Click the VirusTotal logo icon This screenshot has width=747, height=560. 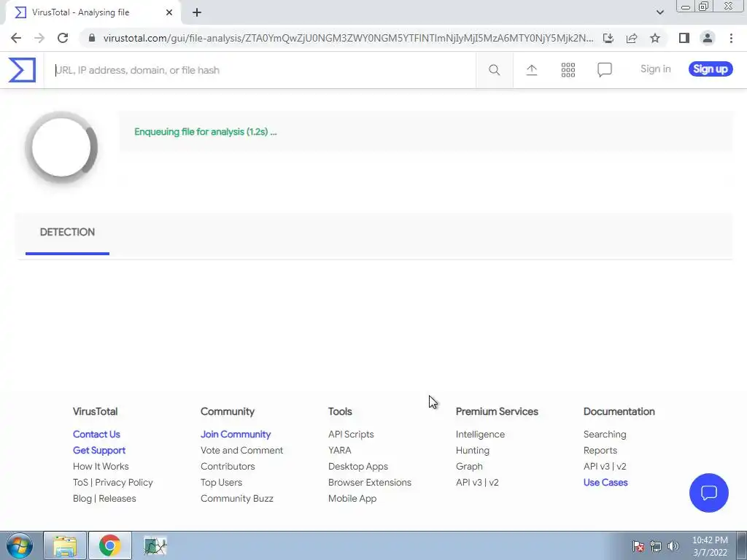(x=22, y=70)
